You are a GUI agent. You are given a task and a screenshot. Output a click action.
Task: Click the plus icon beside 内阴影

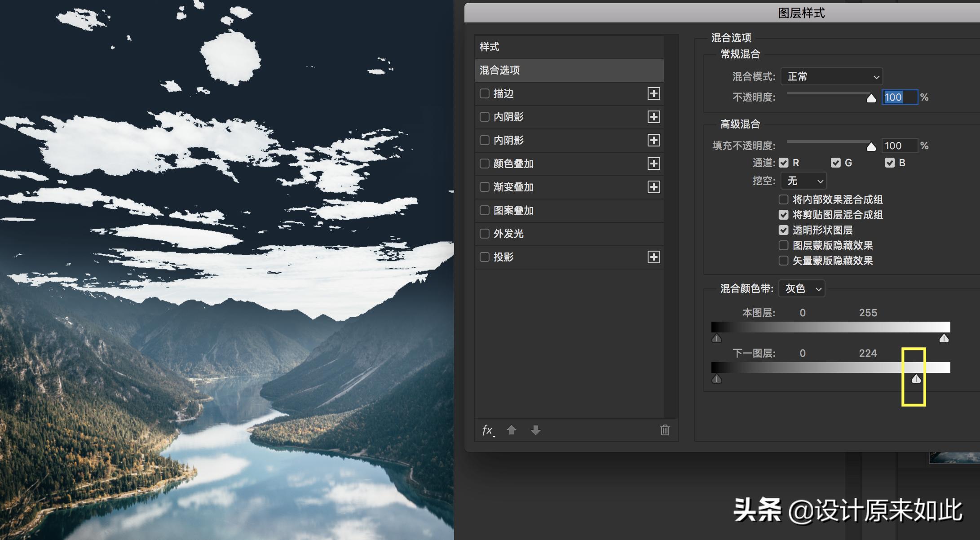[654, 117]
